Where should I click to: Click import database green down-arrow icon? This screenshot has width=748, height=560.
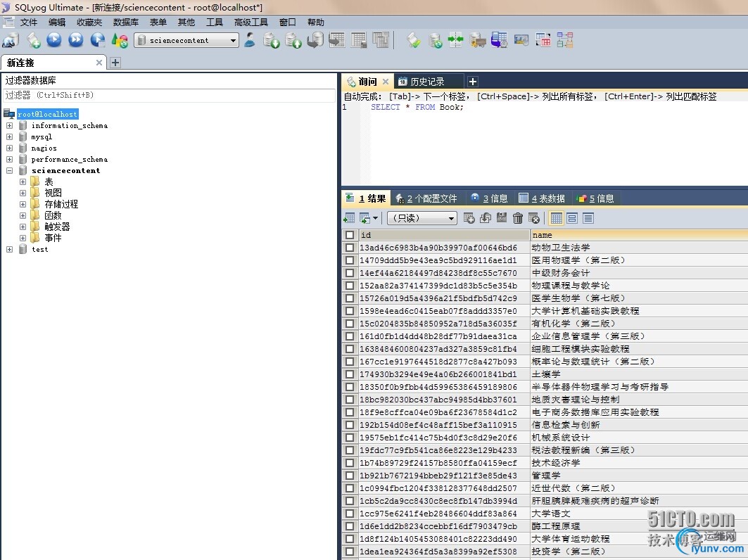[271, 41]
